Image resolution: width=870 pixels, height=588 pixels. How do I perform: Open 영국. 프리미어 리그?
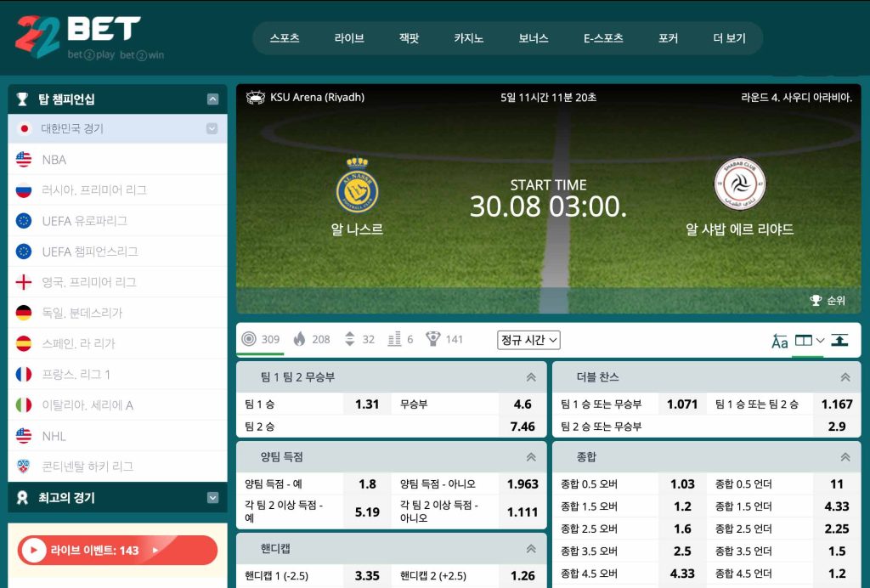117,282
